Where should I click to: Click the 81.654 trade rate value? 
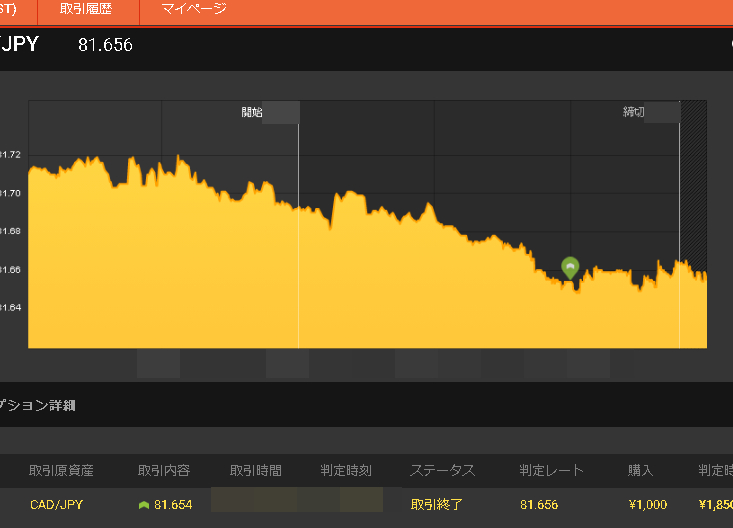tap(173, 505)
